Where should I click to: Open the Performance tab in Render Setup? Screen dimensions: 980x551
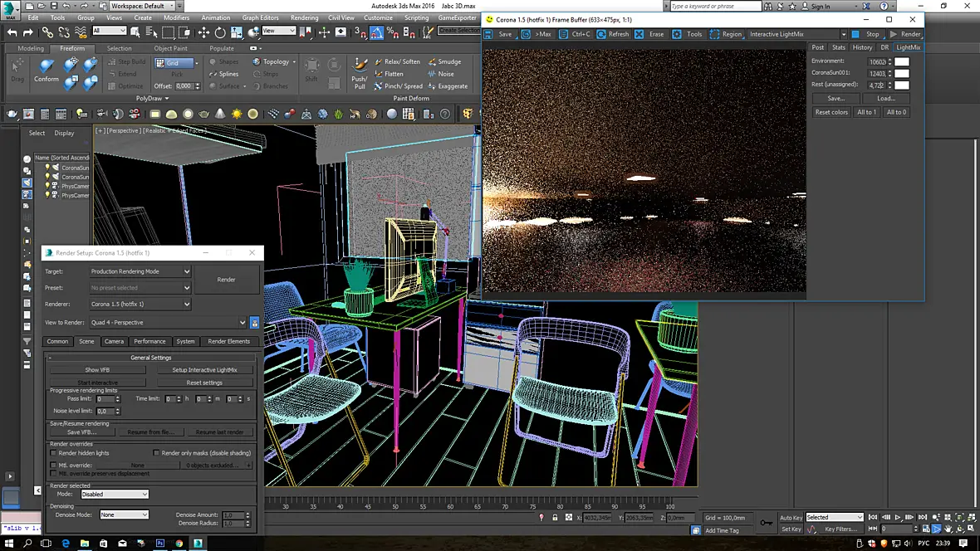point(149,341)
